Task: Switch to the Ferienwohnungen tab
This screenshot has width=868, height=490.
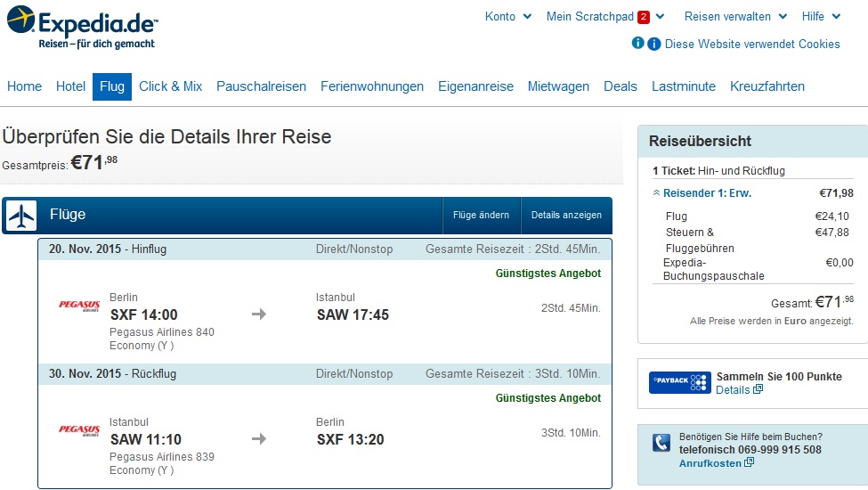Action: [x=372, y=86]
